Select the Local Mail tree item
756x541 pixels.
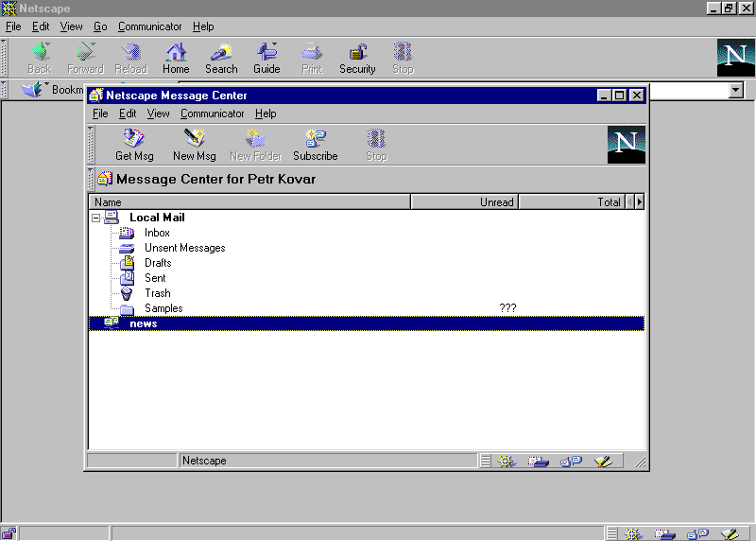pyautogui.click(x=157, y=218)
